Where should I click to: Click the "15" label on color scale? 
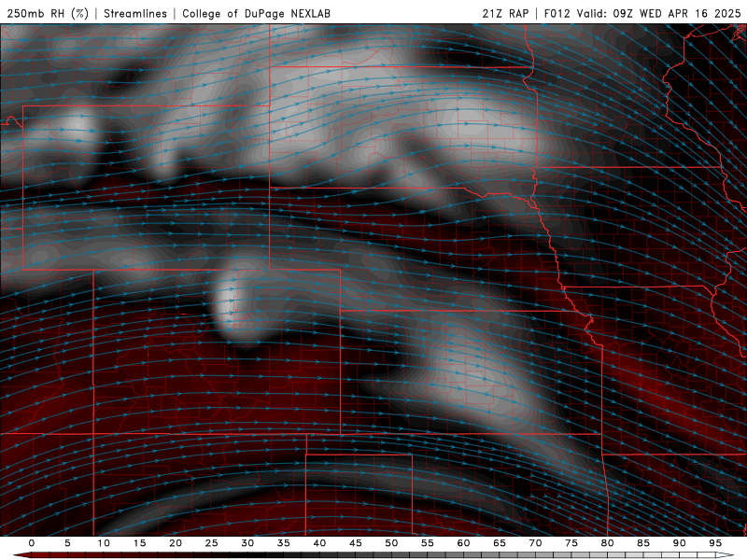coord(139,543)
